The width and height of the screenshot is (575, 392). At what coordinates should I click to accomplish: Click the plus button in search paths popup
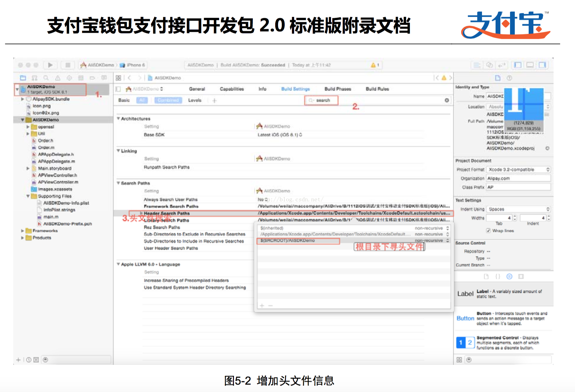click(262, 305)
